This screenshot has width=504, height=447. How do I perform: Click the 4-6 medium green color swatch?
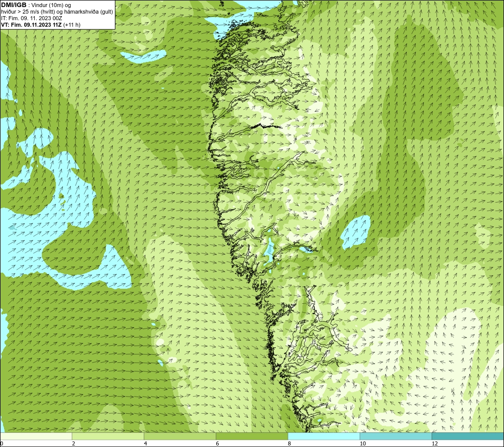pyautogui.click(x=180, y=436)
